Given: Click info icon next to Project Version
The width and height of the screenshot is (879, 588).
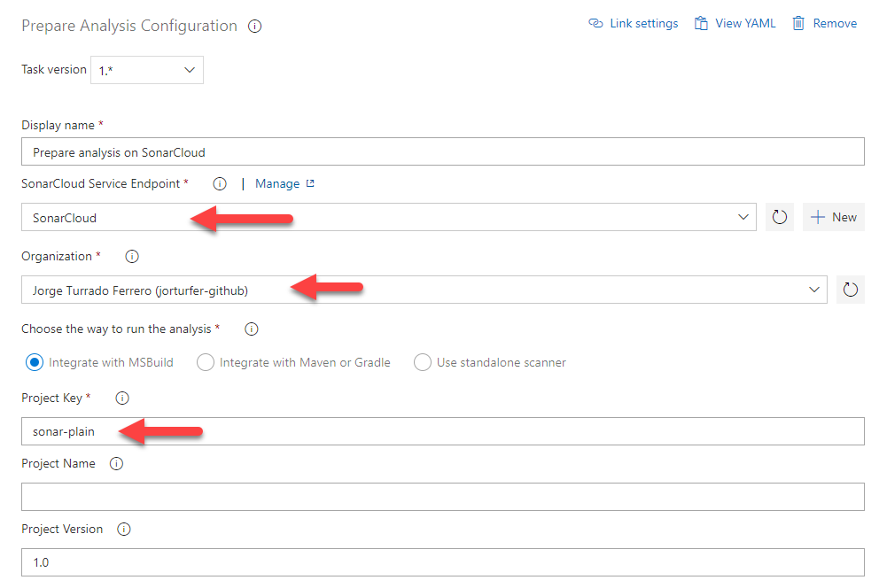Looking at the screenshot, I should [x=124, y=530].
